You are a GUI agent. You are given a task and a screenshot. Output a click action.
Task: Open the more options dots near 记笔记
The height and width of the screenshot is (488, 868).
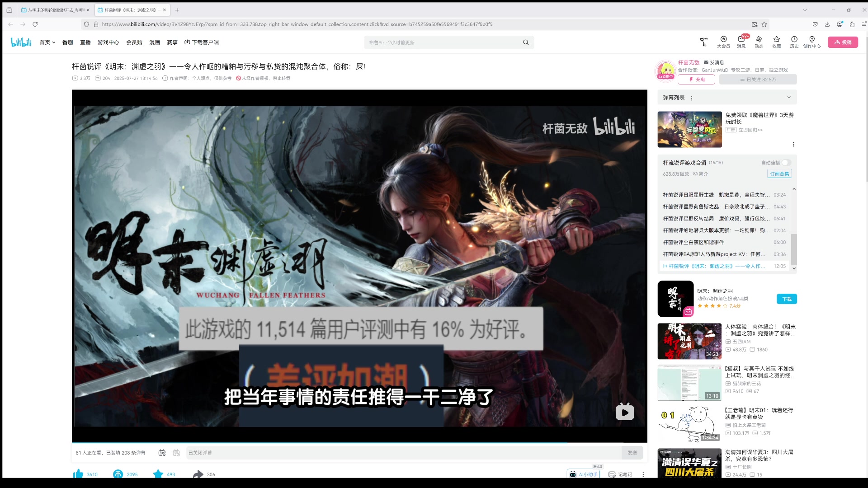643,474
